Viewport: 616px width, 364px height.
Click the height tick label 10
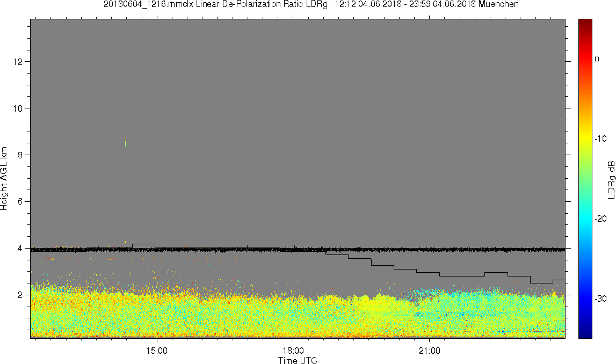click(x=17, y=108)
